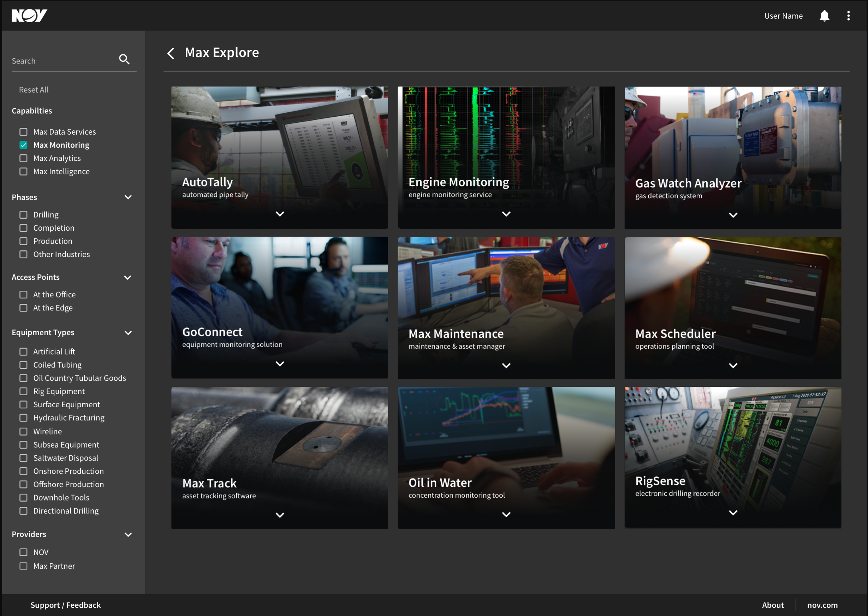Enable the Other Industries checkbox
This screenshot has height=616, width=868.
(24, 255)
